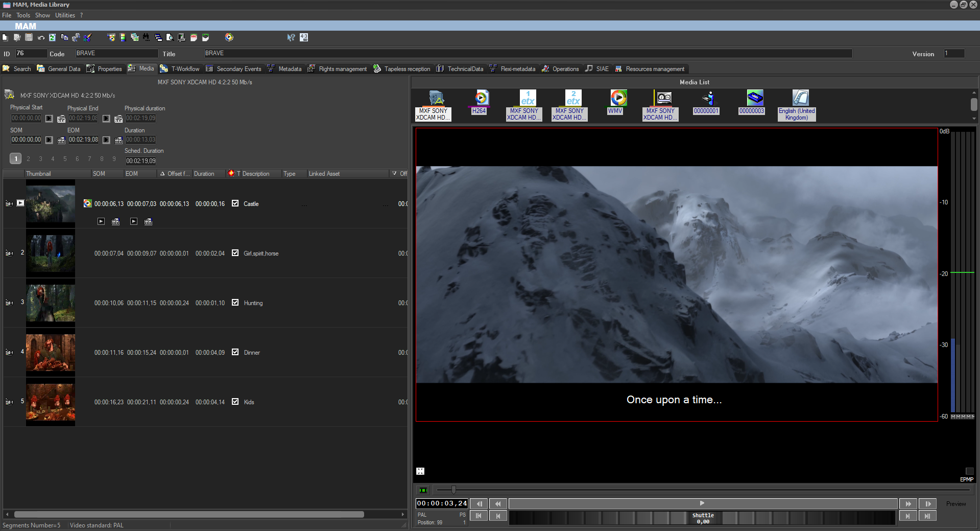
Task: Click the Dinner segment thumbnail
Action: [51, 353]
